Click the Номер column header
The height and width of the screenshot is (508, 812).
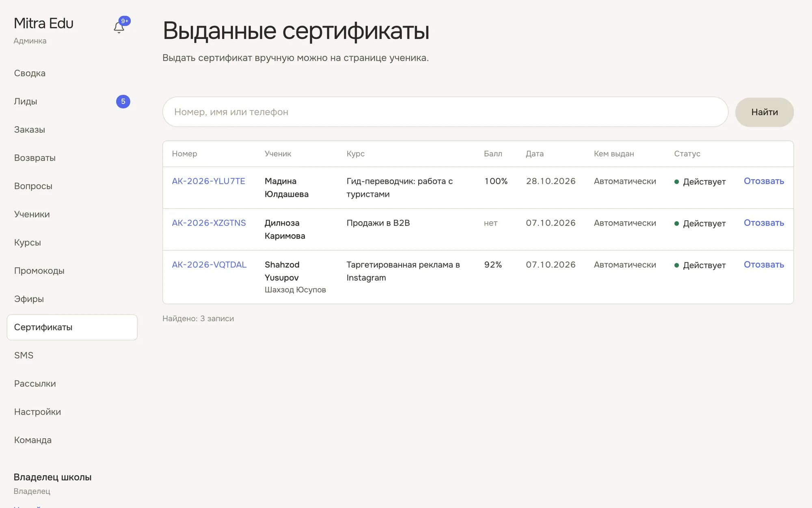(184, 154)
